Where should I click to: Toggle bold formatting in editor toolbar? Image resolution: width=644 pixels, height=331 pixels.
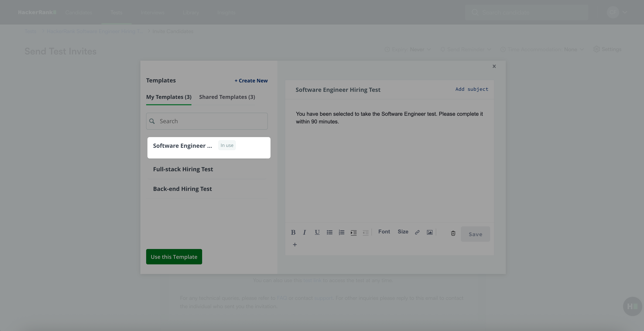[293, 233]
